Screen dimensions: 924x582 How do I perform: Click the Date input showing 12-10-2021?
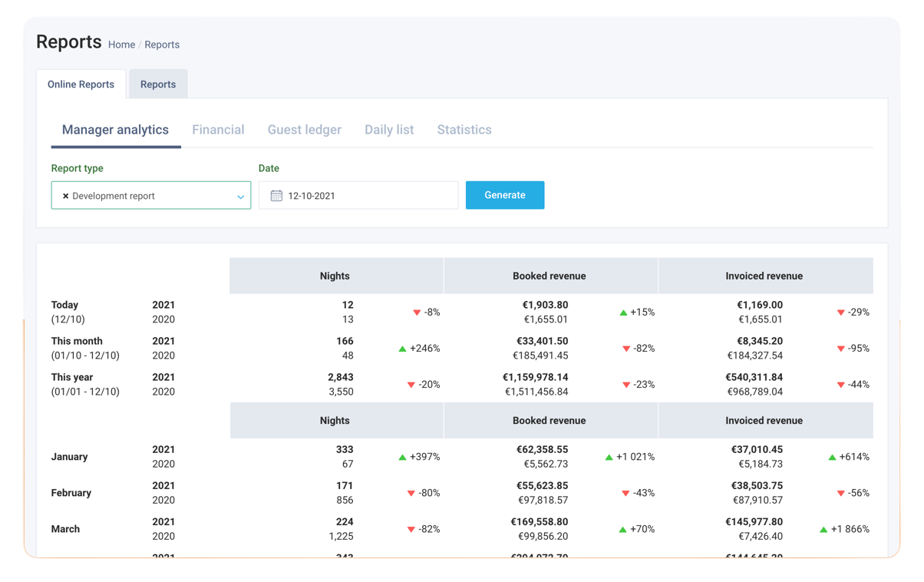(x=368, y=196)
